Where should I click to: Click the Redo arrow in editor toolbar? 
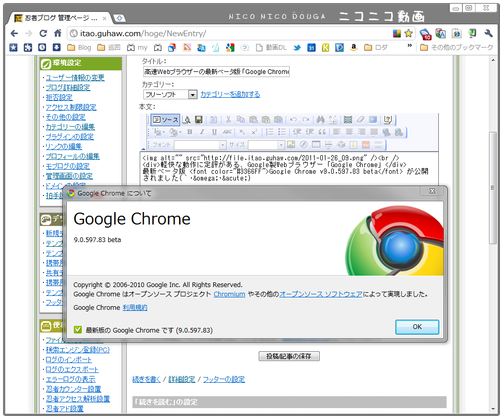(306, 120)
